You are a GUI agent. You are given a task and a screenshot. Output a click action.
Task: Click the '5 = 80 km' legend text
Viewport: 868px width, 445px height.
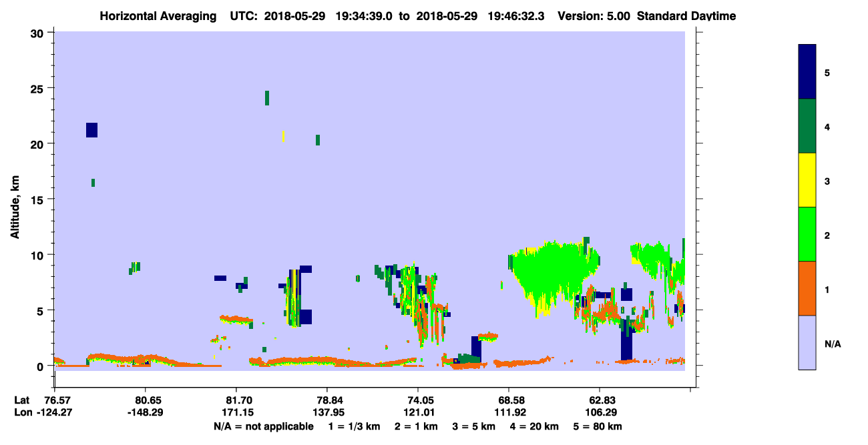coord(597,426)
